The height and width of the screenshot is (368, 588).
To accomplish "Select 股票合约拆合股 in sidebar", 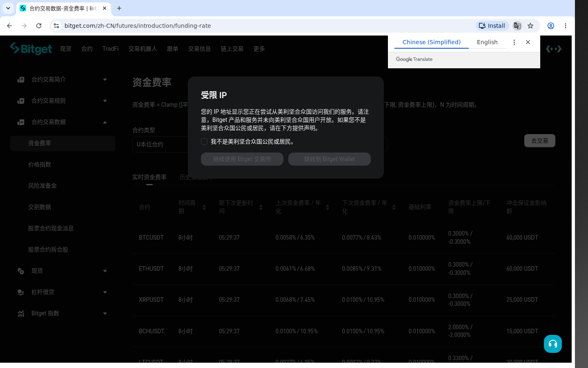I will pyautogui.click(x=48, y=250).
